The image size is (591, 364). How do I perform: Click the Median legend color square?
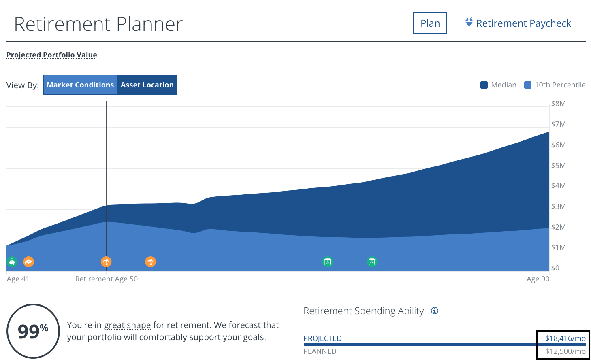click(484, 85)
